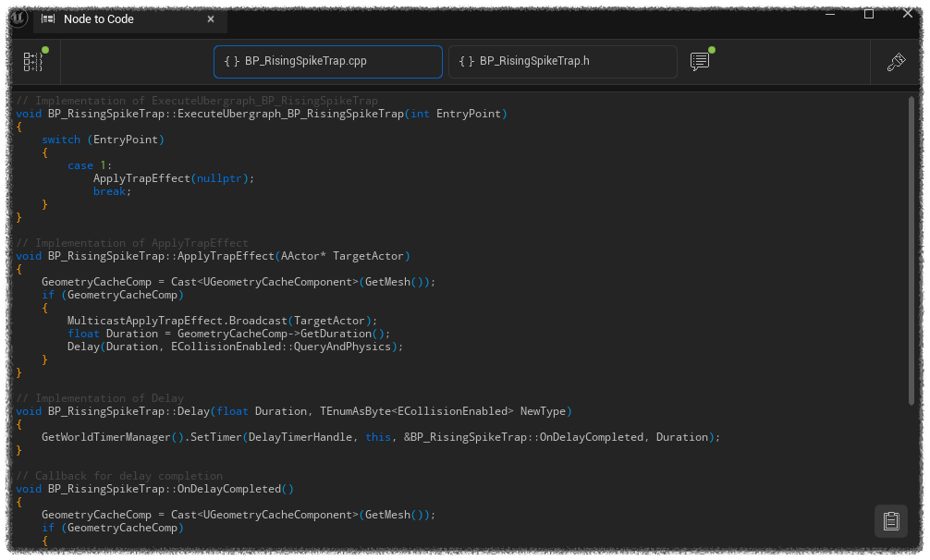This screenshot has height=560, width=930.
Task: Click the "// Callback for delay completion" comment
Action: click(119, 476)
